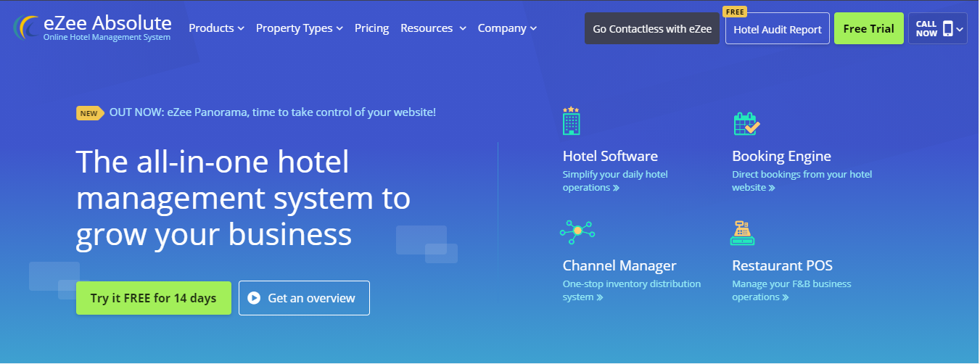Click the arrows after 'daily hotel operations'

(x=616, y=188)
